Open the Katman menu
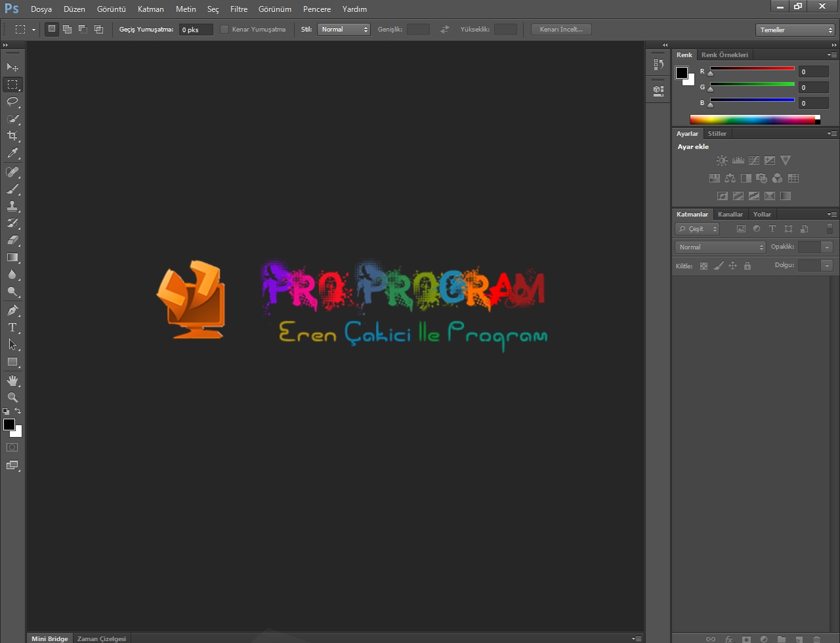 point(151,9)
